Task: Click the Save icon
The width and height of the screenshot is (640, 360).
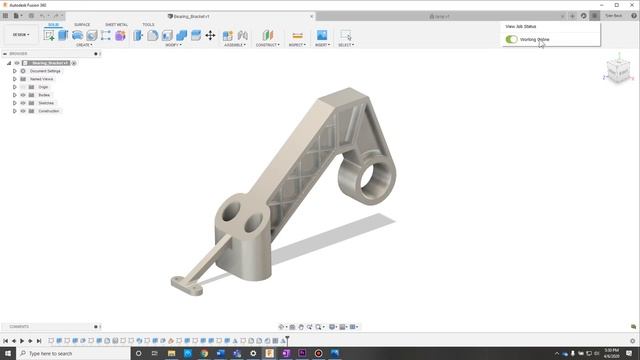Action: [31, 16]
